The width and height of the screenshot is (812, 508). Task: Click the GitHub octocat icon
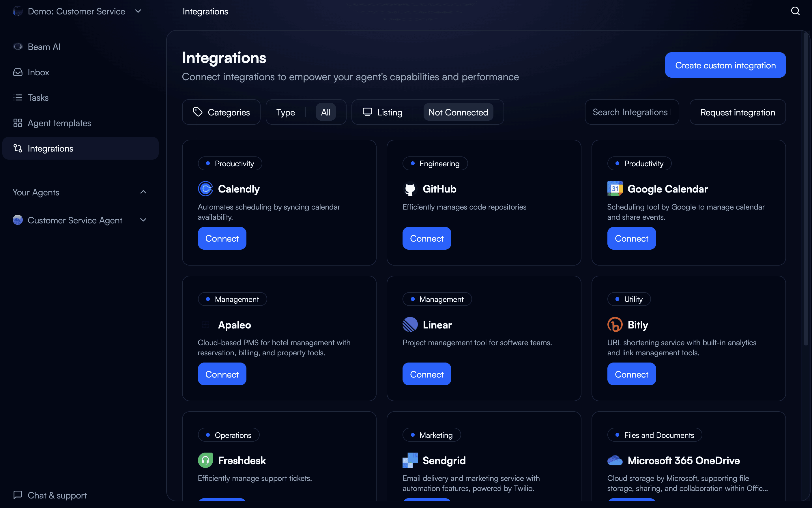pos(410,189)
